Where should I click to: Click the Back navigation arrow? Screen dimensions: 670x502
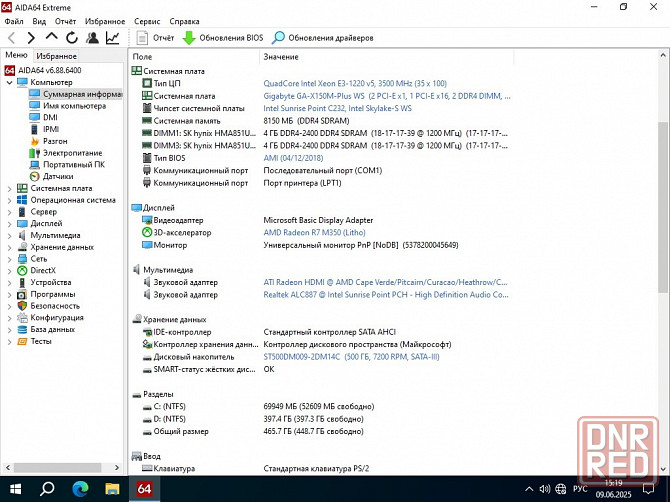point(12,38)
